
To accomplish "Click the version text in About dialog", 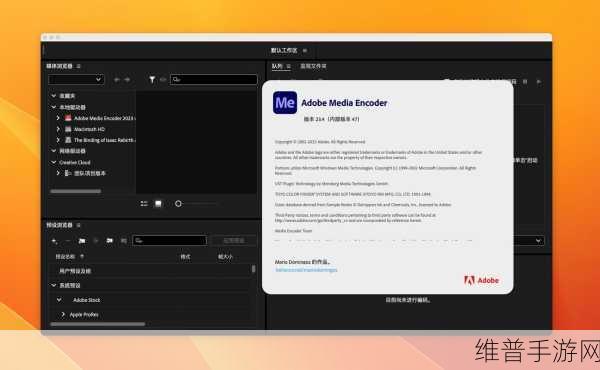I will (331, 119).
